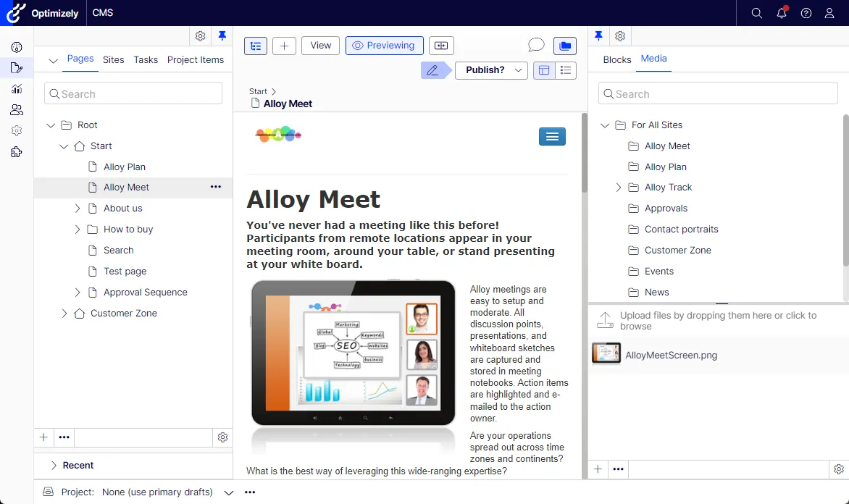Viewport: 849px width, 504px height.
Task: Switch to the Blocks tab
Action: tap(617, 60)
